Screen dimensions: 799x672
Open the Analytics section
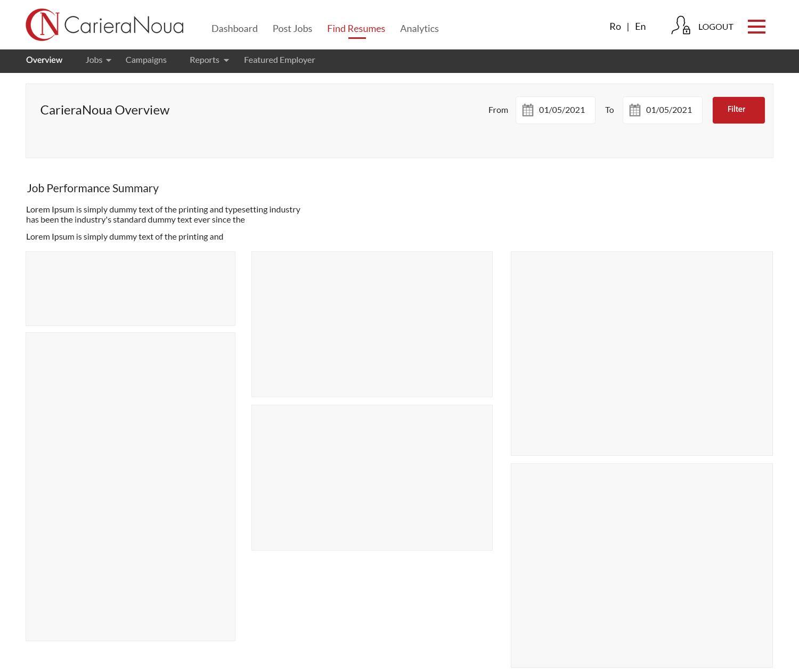pyautogui.click(x=419, y=29)
